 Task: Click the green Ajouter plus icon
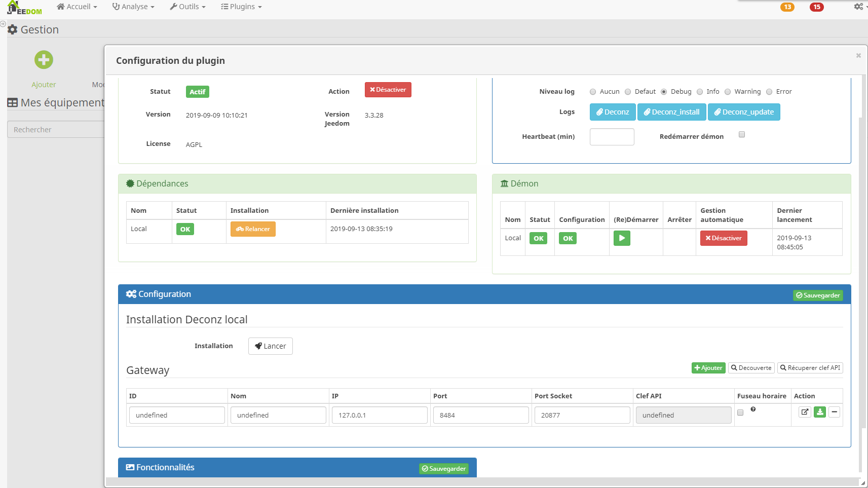(44, 60)
